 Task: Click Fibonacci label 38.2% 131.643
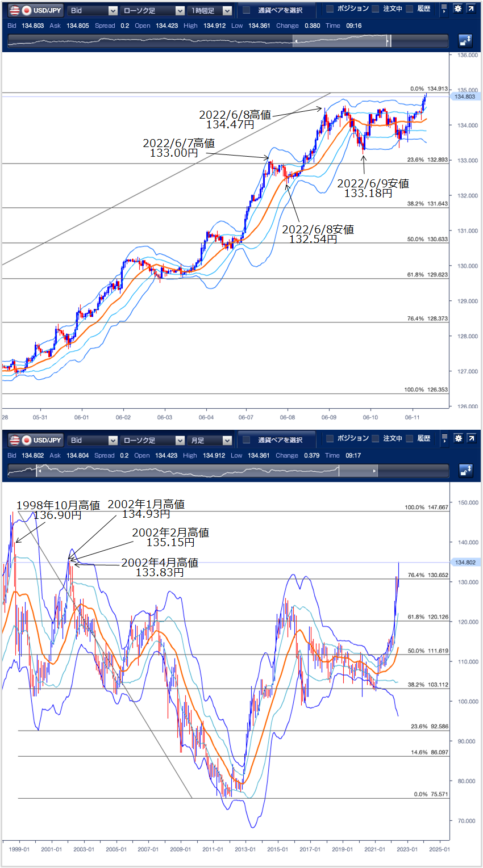point(428,203)
